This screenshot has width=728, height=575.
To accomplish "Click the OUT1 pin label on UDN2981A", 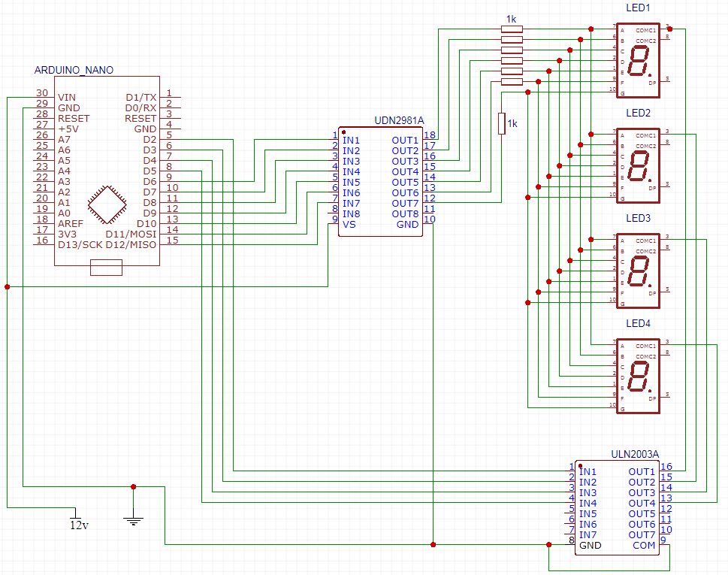I will (x=406, y=141).
